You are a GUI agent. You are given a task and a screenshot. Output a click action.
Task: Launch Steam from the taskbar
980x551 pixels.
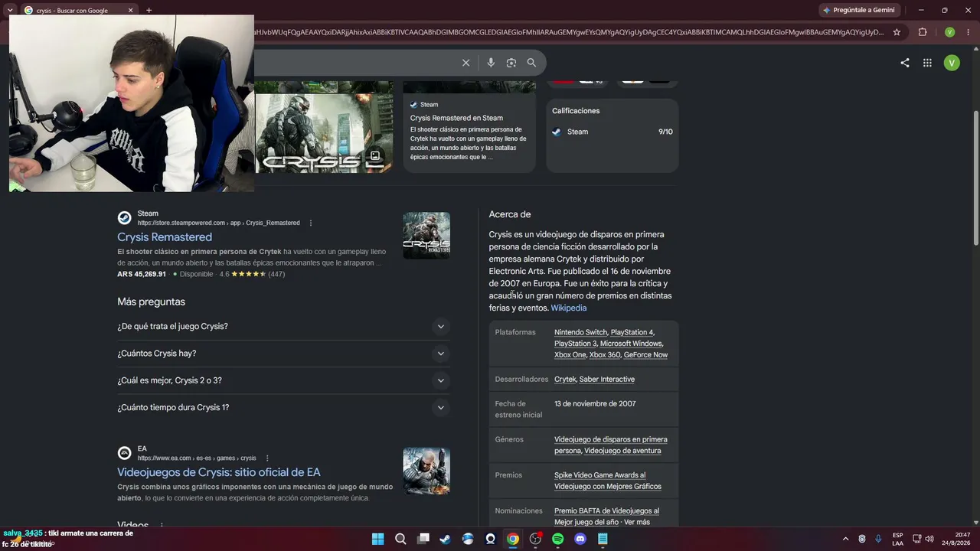[x=445, y=539]
